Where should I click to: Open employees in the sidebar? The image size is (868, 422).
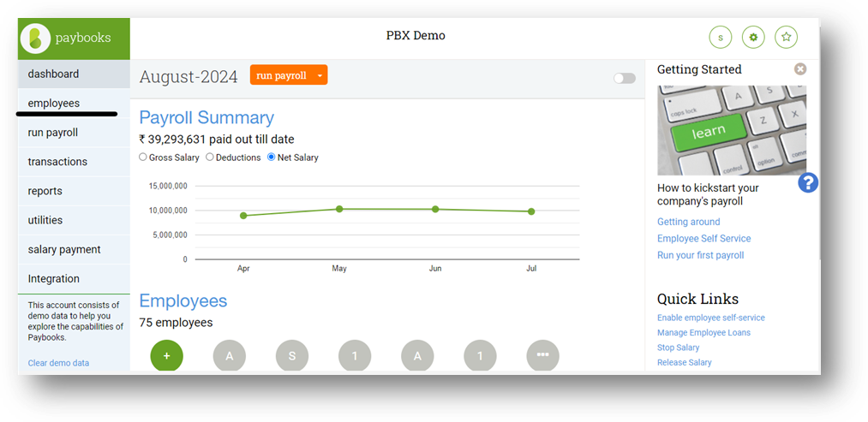point(75,104)
